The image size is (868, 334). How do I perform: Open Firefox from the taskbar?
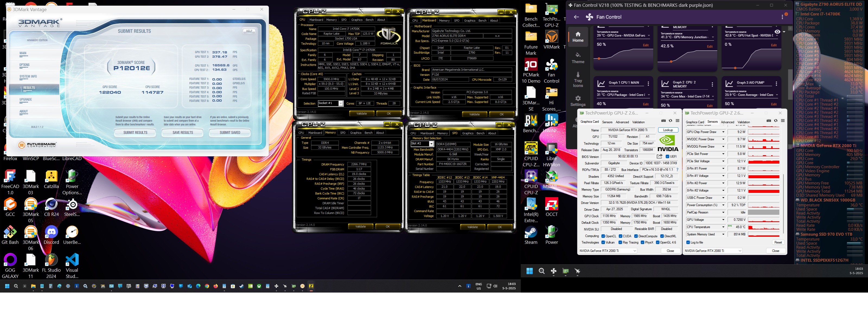216,286
